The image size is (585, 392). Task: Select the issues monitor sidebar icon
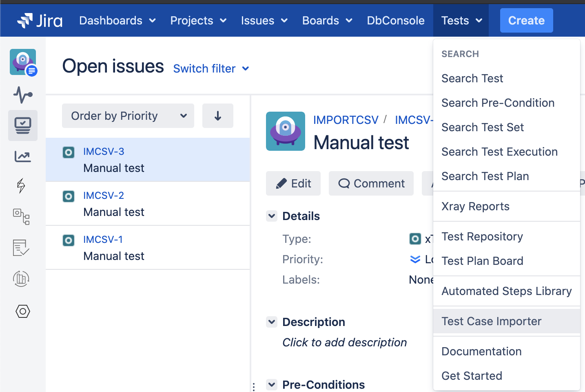click(23, 126)
